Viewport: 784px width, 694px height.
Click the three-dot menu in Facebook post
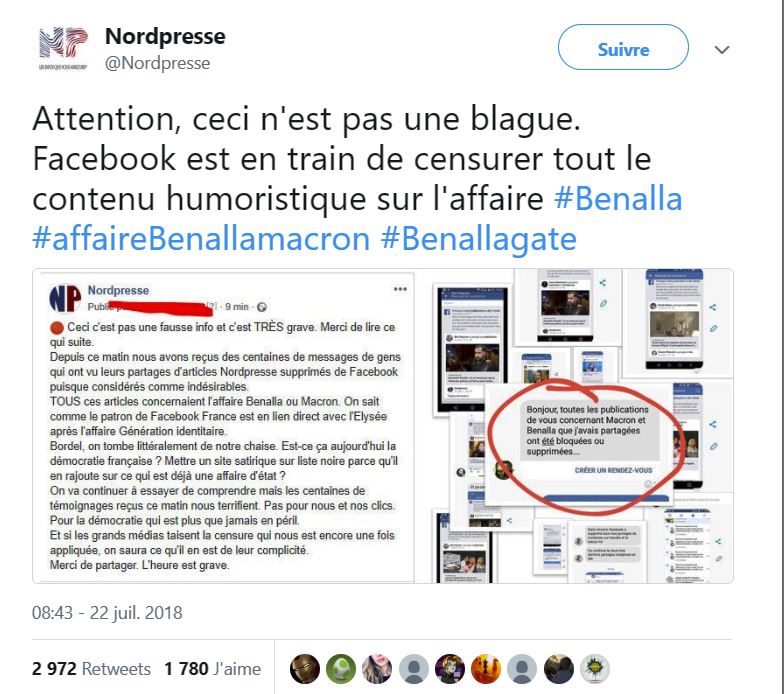(400, 289)
